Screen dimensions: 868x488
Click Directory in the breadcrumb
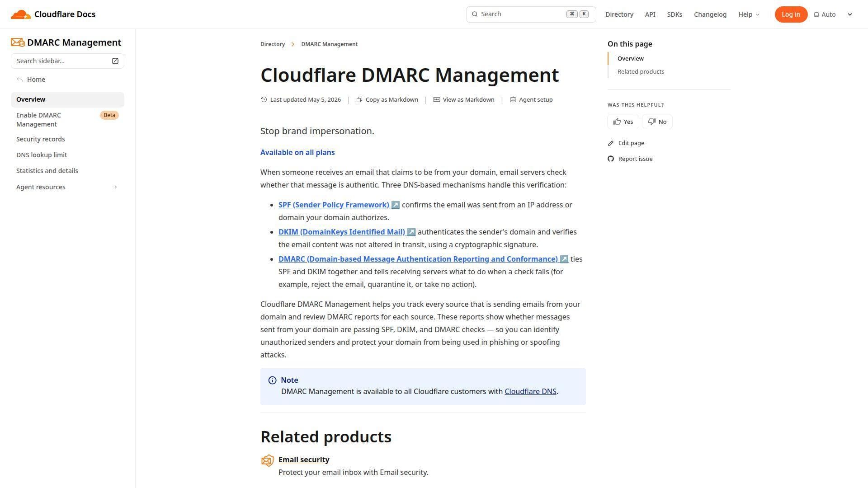click(273, 44)
